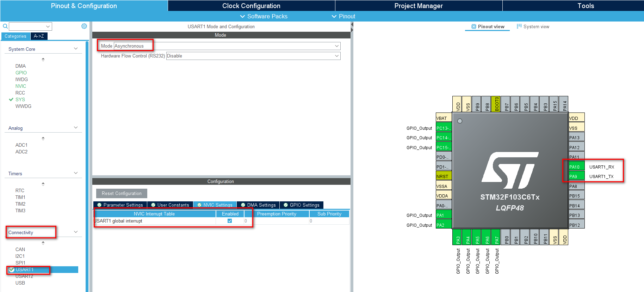Select pin PA13 on the chip
The width and height of the screenshot is (644, 292).
[577, 138]
